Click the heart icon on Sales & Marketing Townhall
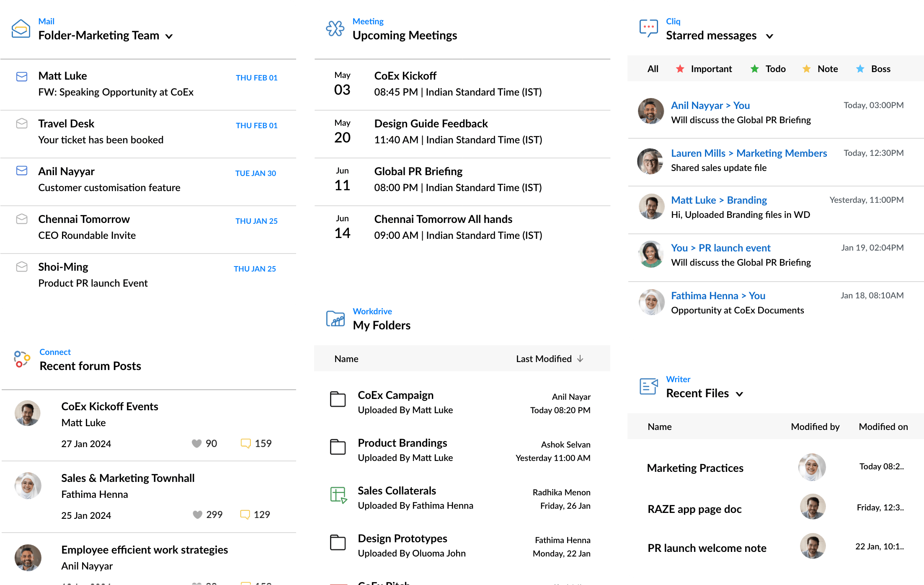The height and width of the screenshot is (585, 924). (198, 515)
